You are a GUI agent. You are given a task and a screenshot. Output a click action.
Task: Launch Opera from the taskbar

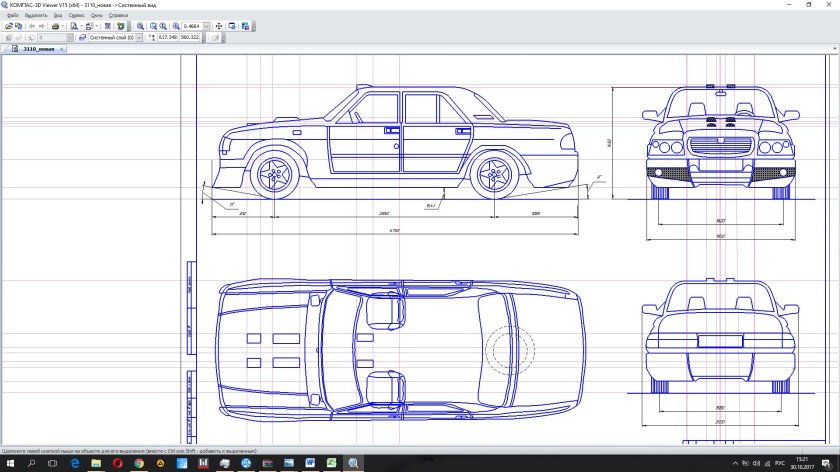pos(117,464)
